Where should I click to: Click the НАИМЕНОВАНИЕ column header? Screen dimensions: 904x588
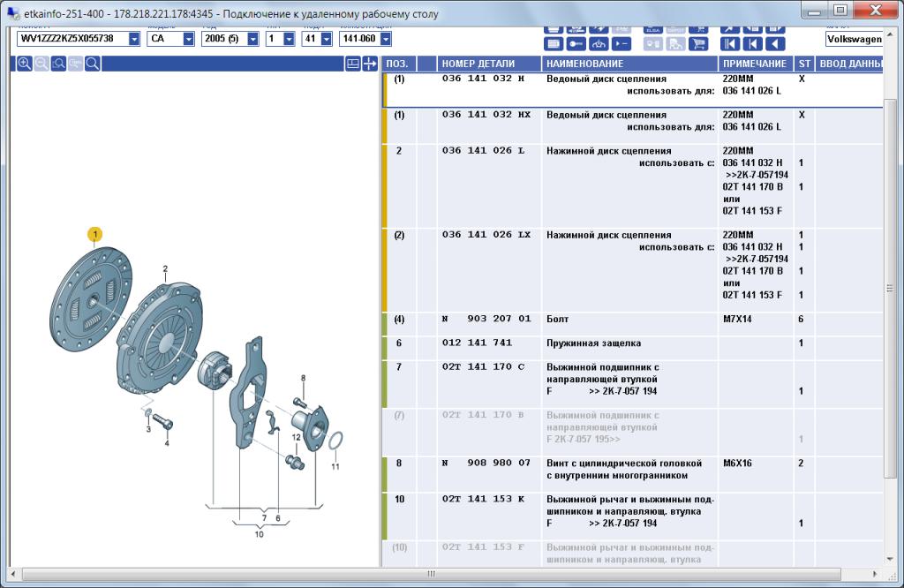click(629, 64)
